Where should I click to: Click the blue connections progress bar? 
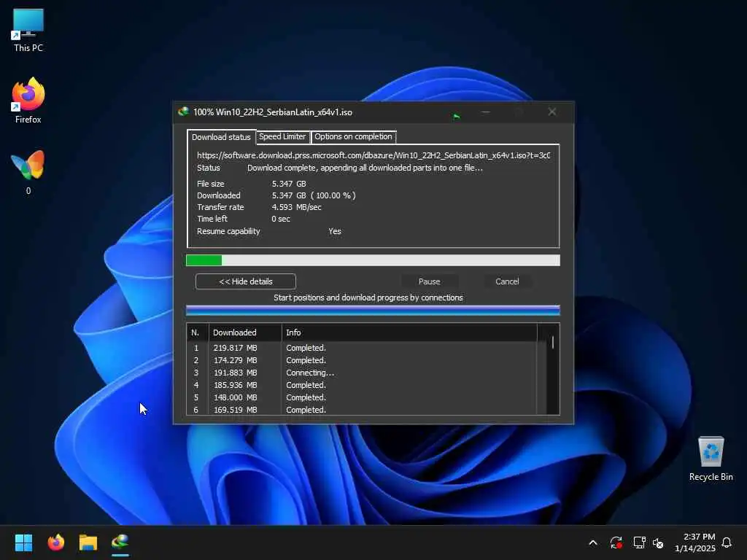pos(373,311)
